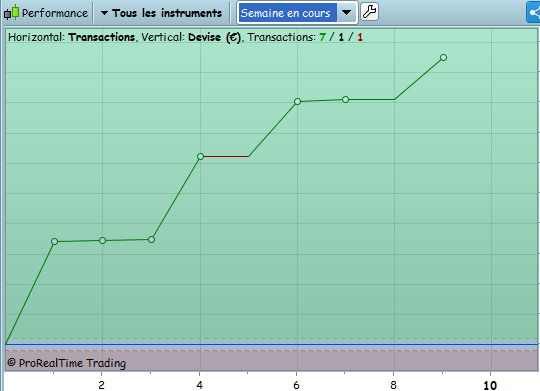Image resolution: width=540 pixels, height=391 pixels.
Task: Select the last data point at transaction 9
Action: point(444,58)
